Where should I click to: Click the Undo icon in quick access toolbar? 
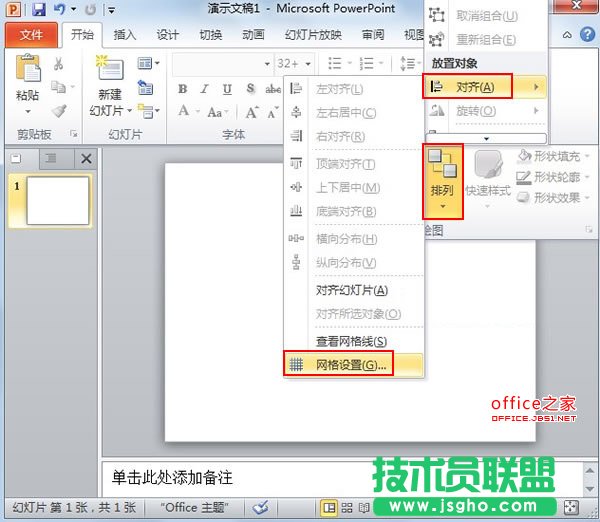[59, 9]
